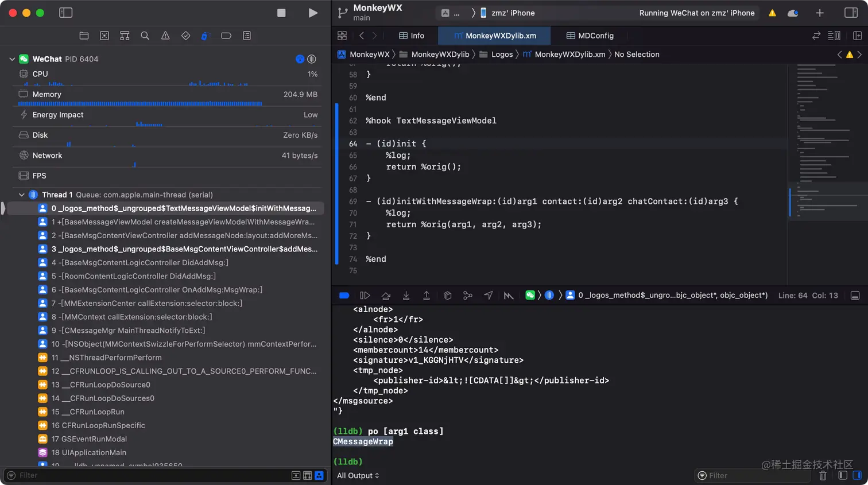
Task: Click the continue/pause execution button
Action: click(x=365, y=295)
